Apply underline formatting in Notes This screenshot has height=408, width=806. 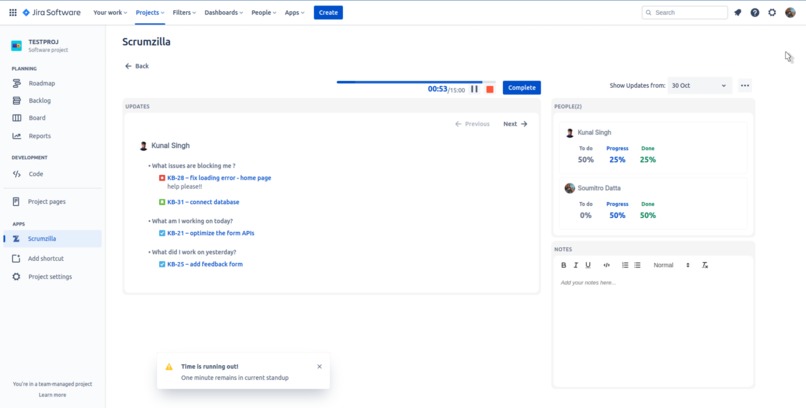click(x=588, y=265)
